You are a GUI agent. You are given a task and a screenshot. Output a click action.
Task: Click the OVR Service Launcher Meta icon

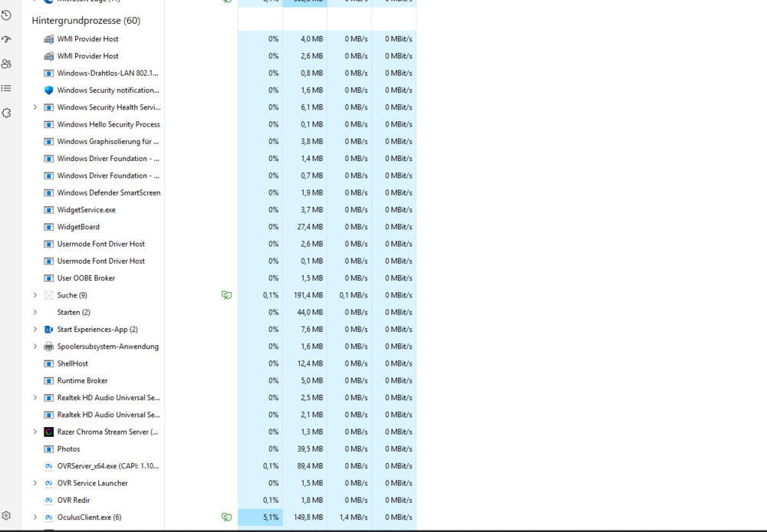tap(49, 483)
